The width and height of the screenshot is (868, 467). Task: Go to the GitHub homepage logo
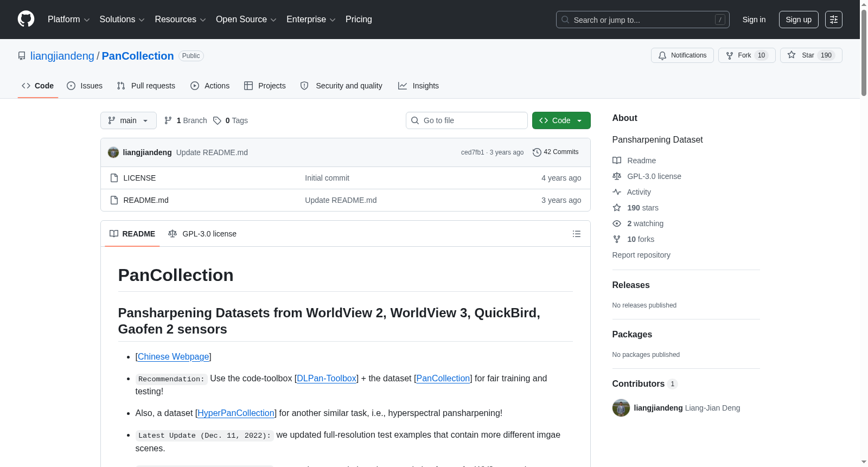[26, 20]
